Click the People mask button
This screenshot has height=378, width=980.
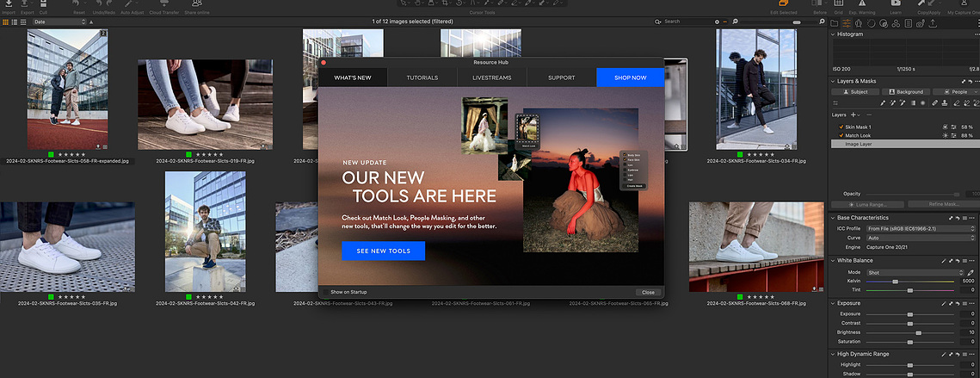tap(956, 92)
